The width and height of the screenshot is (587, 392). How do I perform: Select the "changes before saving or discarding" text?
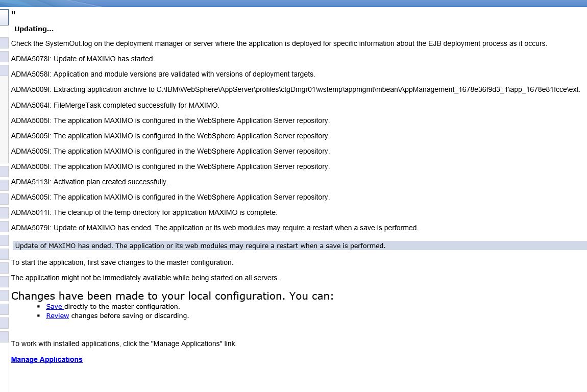click(x=130, y=316)
